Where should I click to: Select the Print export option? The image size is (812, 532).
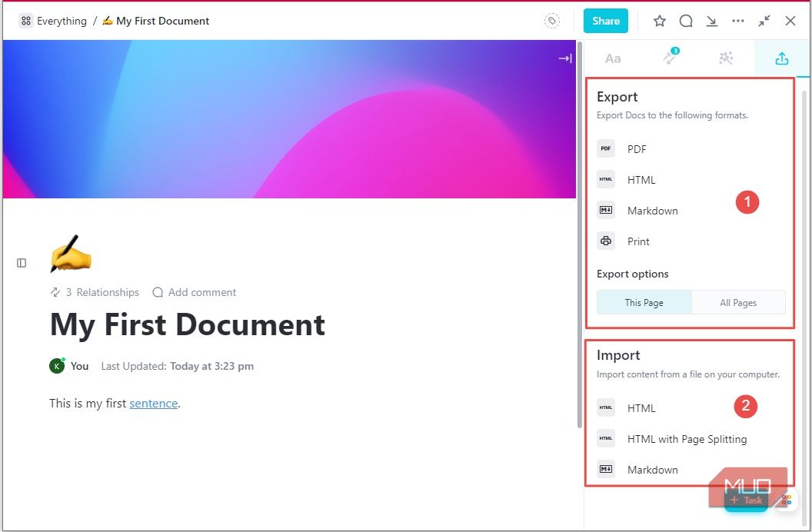pos(638,241)
